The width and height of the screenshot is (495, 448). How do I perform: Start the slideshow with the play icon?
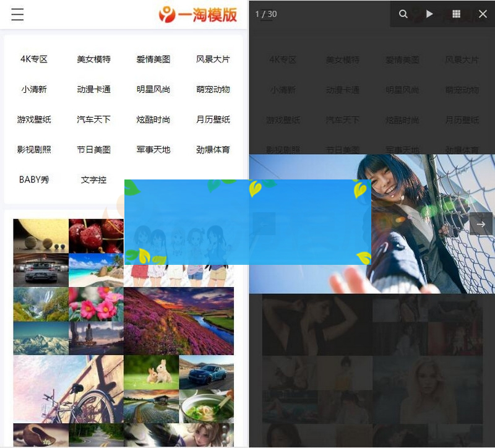tap(430, 13)
